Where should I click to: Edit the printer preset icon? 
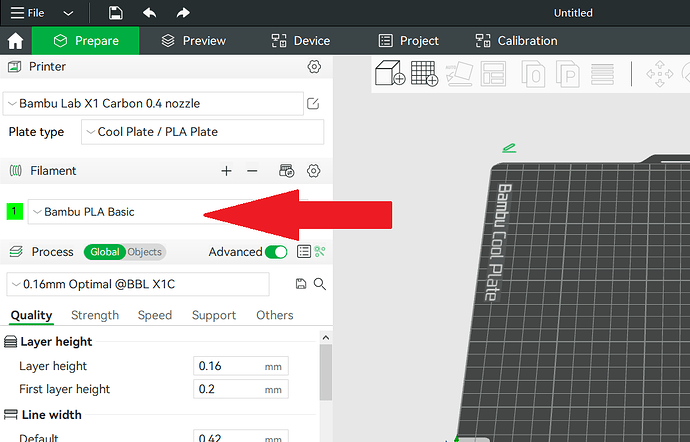pos(313,103)
